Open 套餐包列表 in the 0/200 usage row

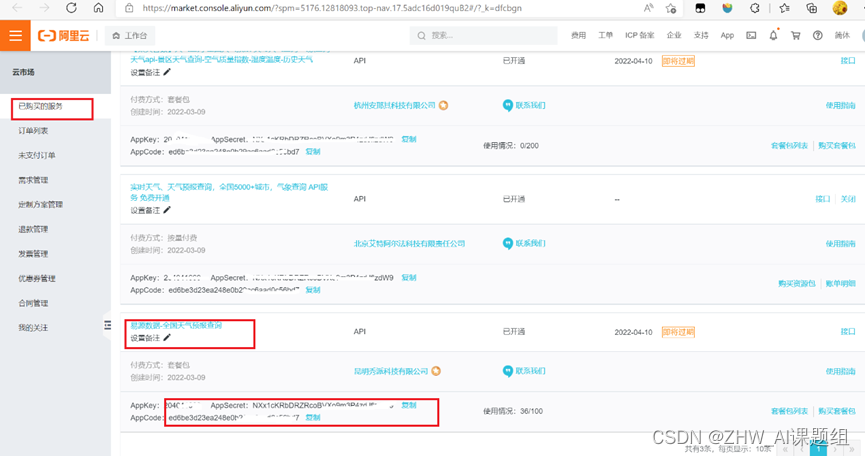click(789, 146)
